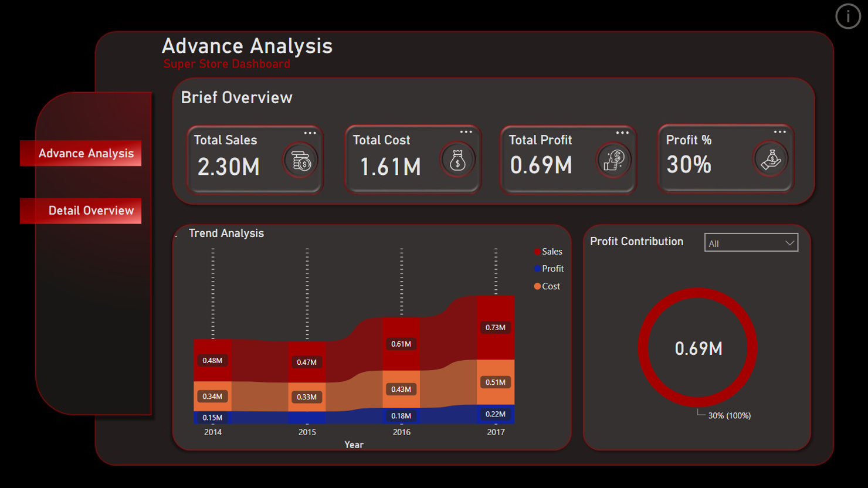Open more options on Total Sales card
The height and width of the screenshot is (488, 868).
[310, 133]
